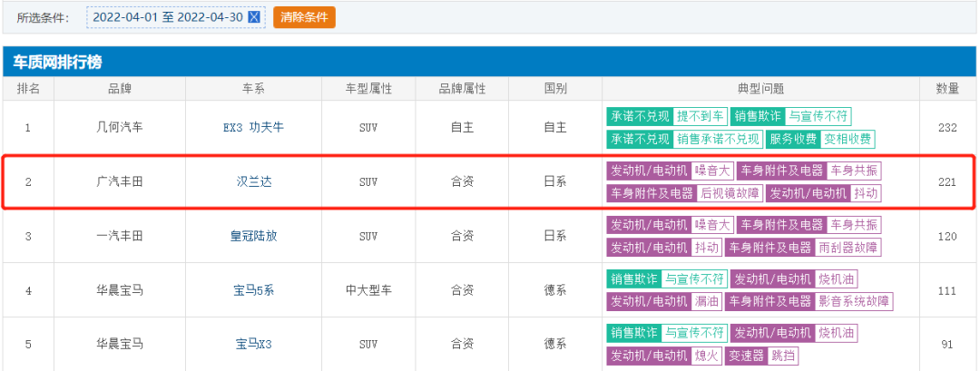Image resolution: width=980 pixels, height=371 pixels.
Task: Select the 几何汽车 brand cell
Action: tap(120, 128)
